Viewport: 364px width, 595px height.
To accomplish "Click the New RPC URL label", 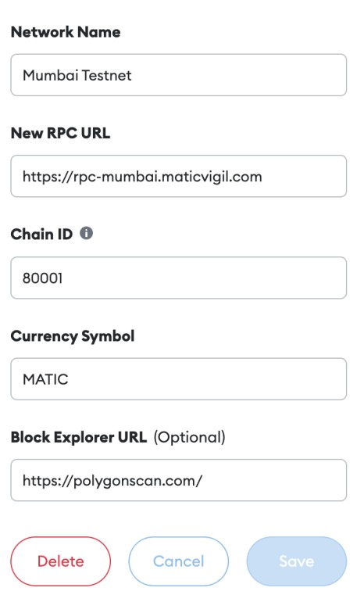I will pyautogui.click(x=60, y=133).
